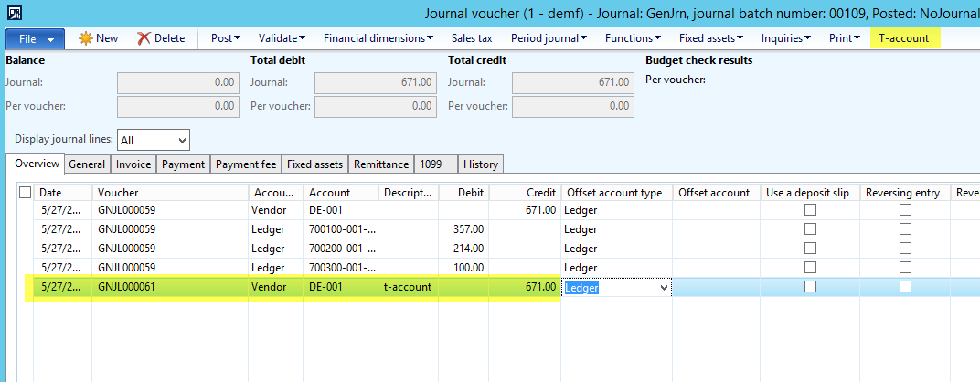The width and height of the screenshot is (980, 382).
Task: Open the File menu dropdown
Action: (35, 38)
